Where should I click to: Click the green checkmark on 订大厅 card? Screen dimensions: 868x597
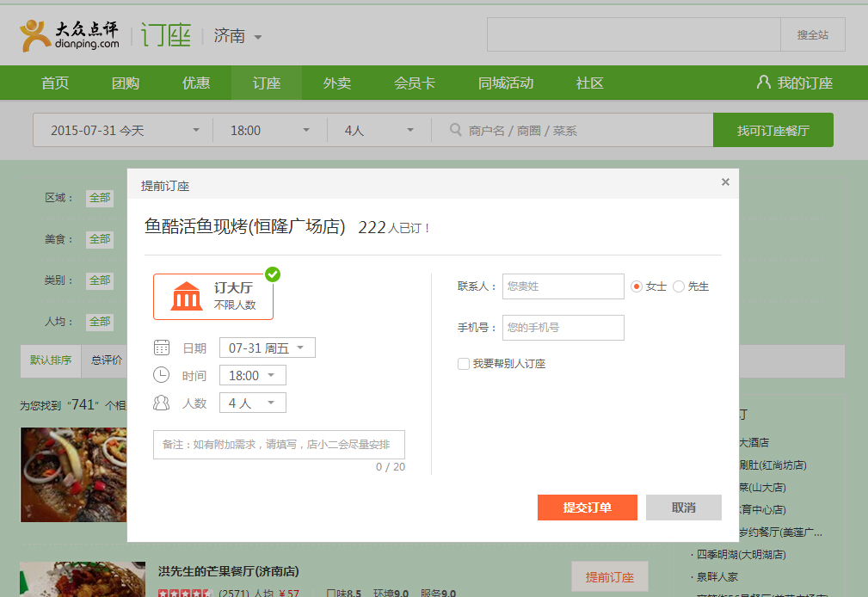click(x=273, y=274)
